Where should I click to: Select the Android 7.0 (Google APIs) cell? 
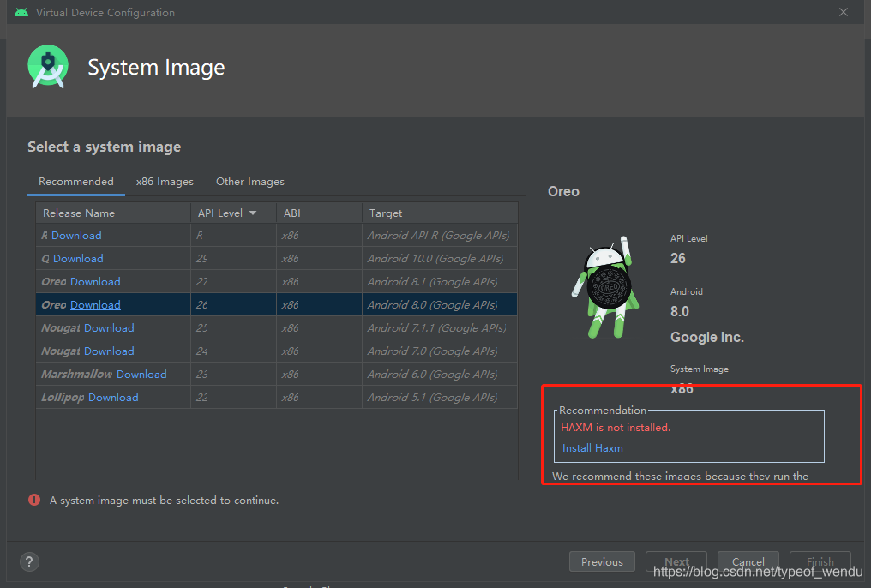tap(440, 351)
